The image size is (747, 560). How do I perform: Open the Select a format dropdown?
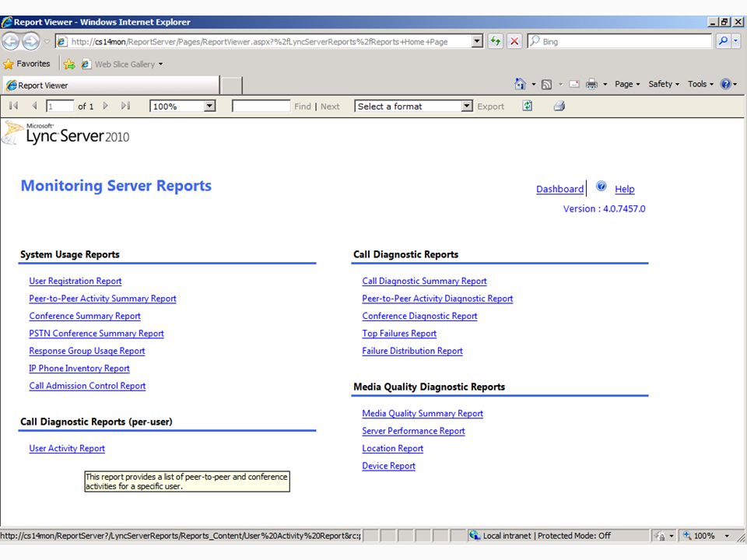[x=467, y=106]
